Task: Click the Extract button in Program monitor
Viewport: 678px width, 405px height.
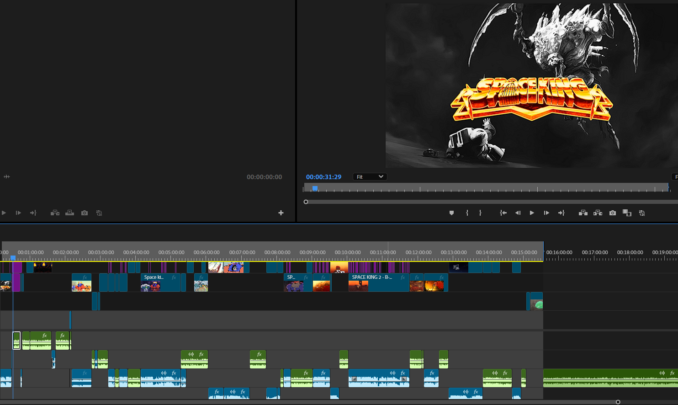Action: [598, 213]
